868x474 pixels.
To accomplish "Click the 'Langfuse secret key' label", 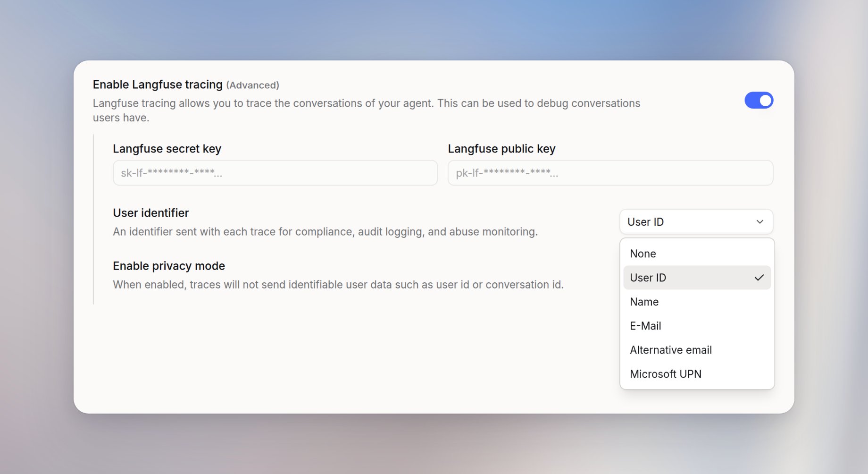I will [x=167, y=149].
